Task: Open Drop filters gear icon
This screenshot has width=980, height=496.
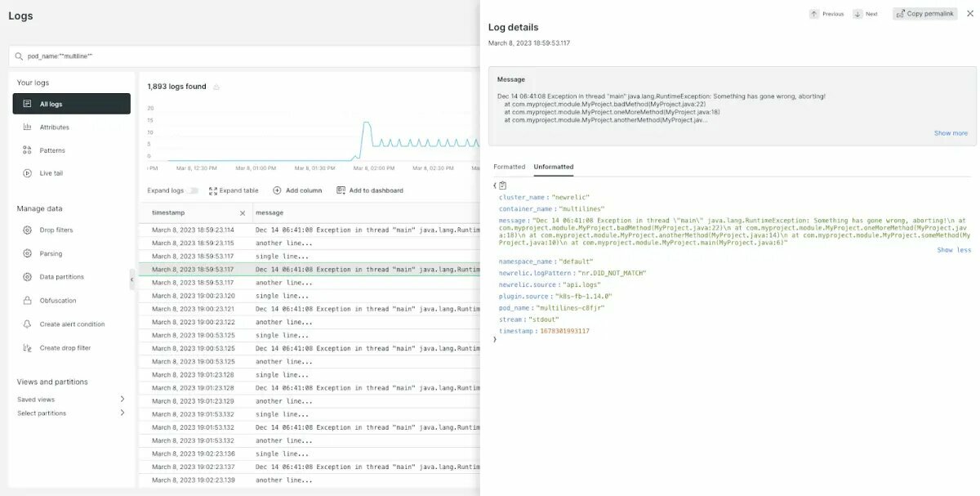Action: click(x=27, y=230)
